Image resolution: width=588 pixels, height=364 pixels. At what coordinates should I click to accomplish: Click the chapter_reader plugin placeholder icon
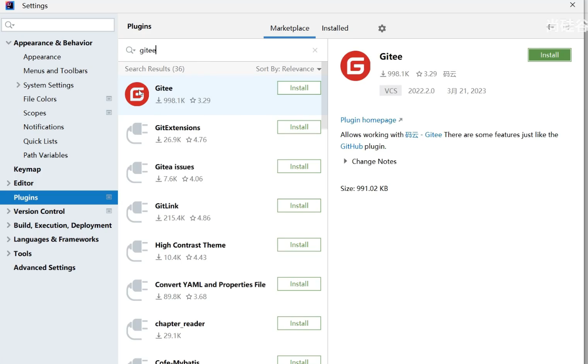[x=137, y=330]
